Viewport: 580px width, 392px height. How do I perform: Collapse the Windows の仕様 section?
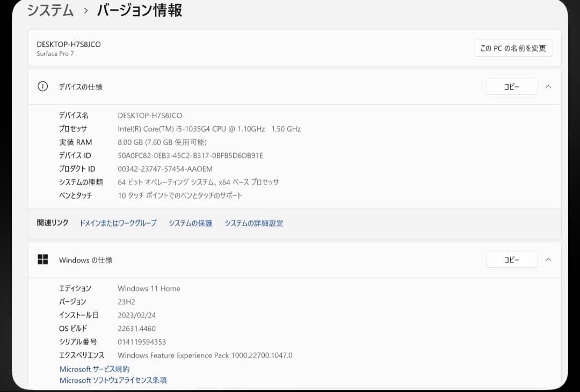coord(548,259)
